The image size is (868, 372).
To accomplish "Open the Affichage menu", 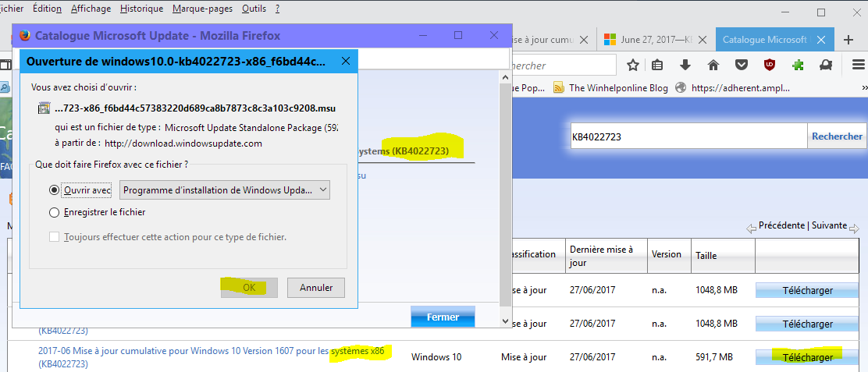I will click(91, 9).
